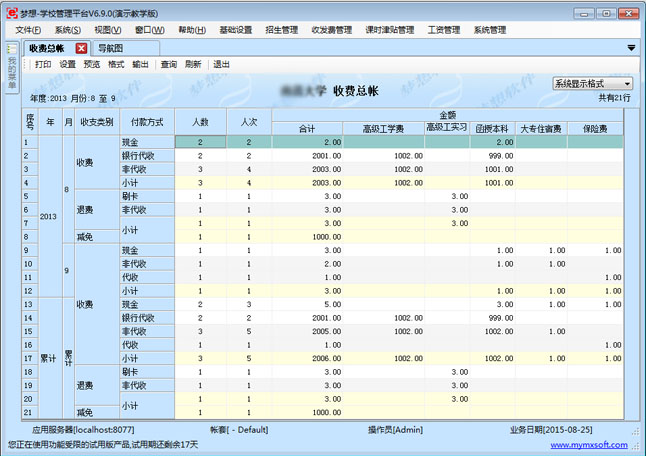
Task: Open the 系统管理 menu
Action: (490, 30)
